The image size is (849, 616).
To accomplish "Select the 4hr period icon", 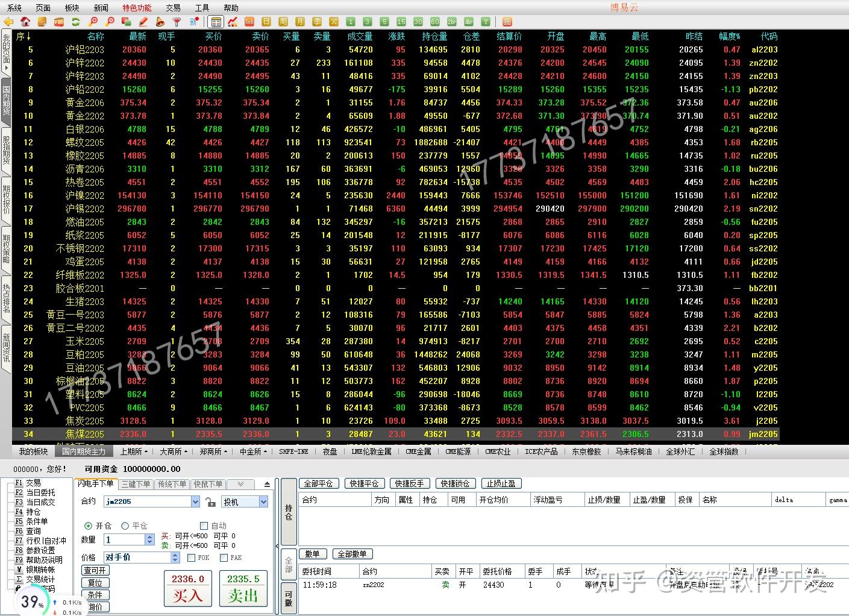I will click(x=469, y=22).
